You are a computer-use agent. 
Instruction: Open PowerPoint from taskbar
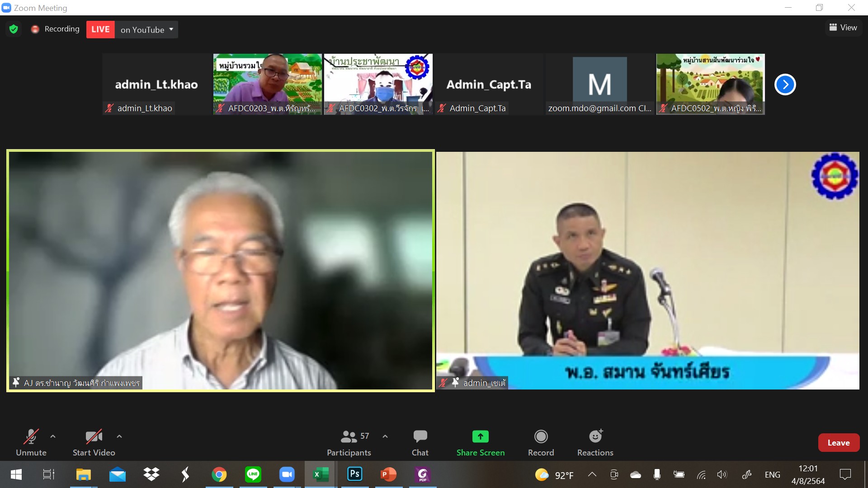pos(388,474)
